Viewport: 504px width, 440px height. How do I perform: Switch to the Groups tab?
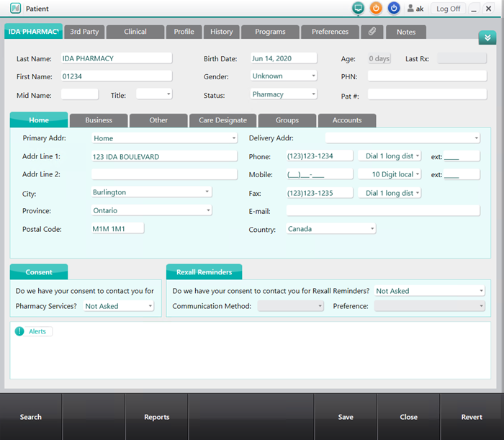pos(287,120)
